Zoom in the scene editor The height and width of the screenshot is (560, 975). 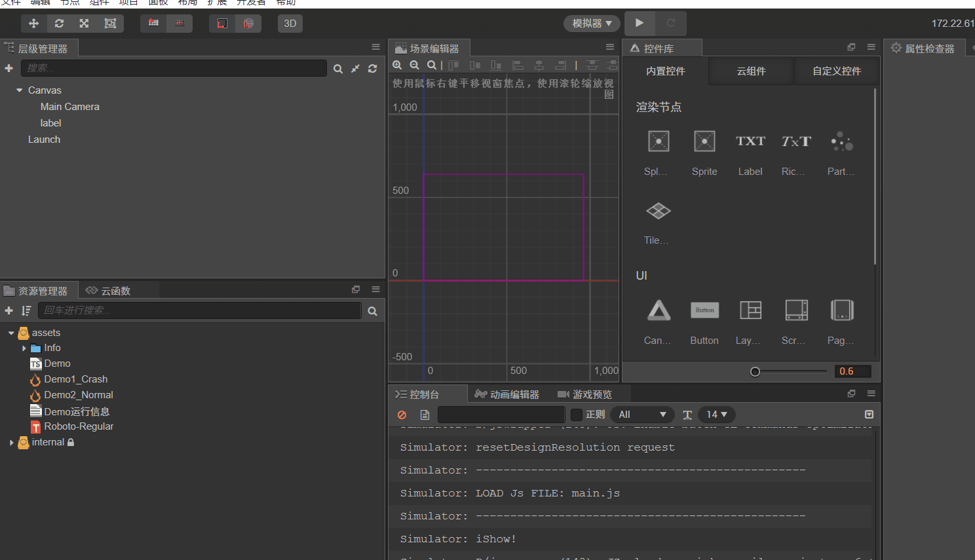397,65
